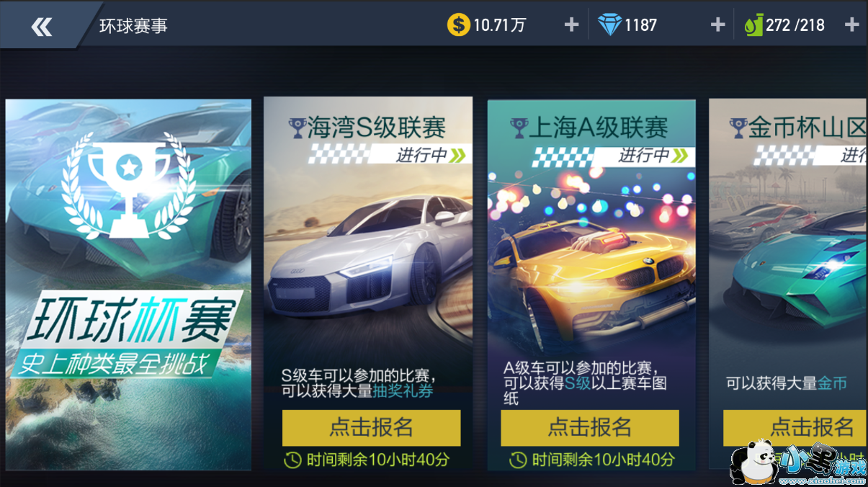Tap clock icon on 海湾S级联赛 timer
Viewport: 868px width, 487px height.
(292, 460)
